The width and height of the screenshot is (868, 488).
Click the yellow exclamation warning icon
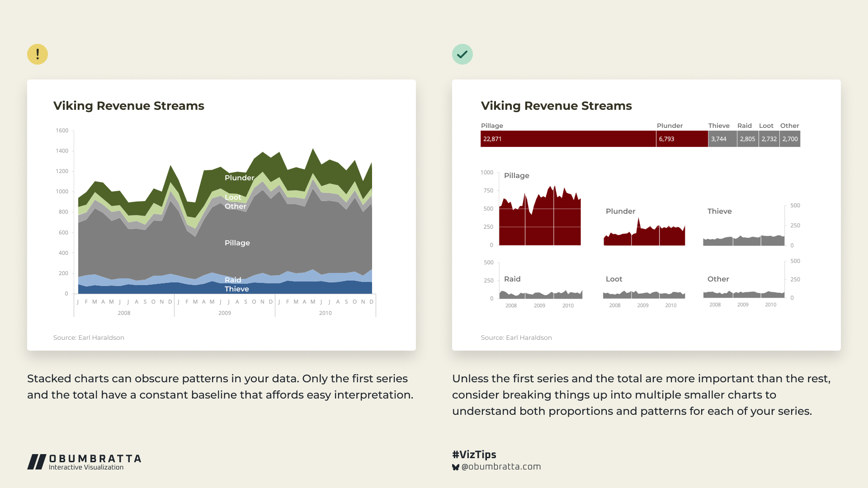click(38, 54)
